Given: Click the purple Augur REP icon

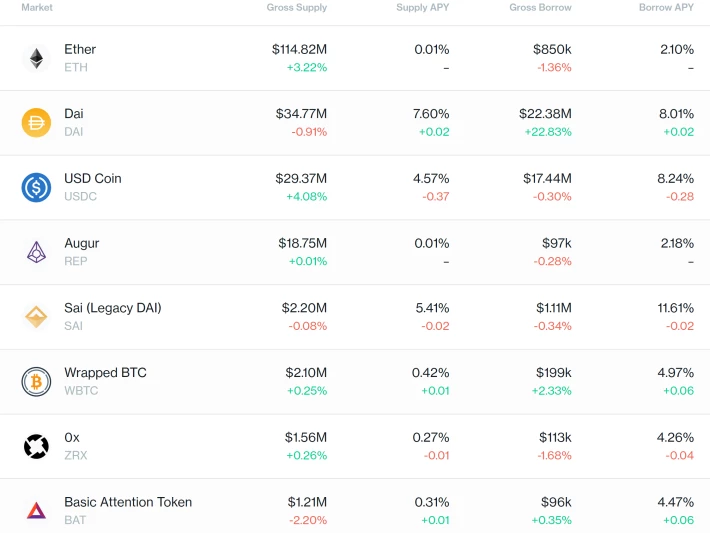Looking at the screenshot, I should 36,252.
